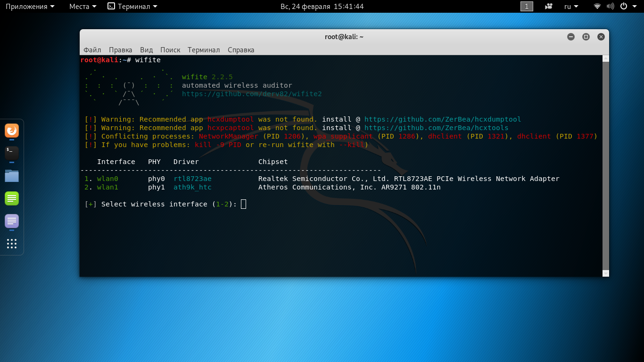Screen dimensions: 644x362
Task: Open the Правка menu in terminal
Action: point(120,50)
